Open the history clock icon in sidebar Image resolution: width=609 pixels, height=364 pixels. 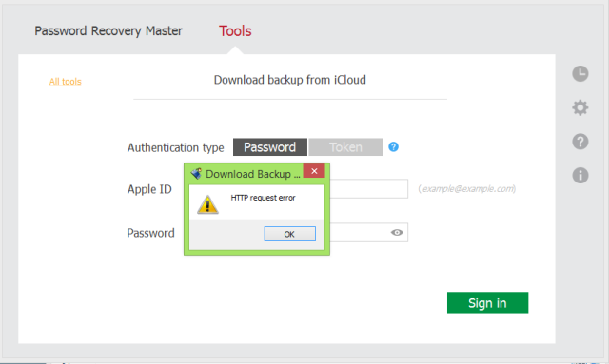click(580, 74)
